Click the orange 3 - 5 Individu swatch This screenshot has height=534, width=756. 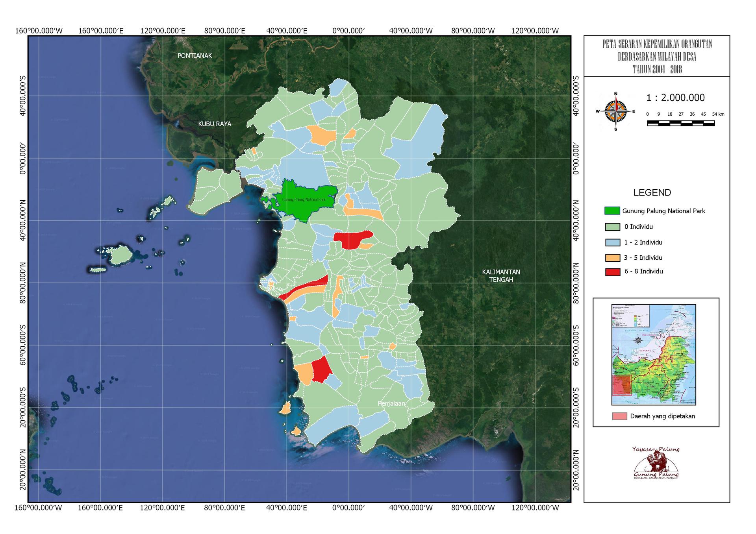pos(612,258)
